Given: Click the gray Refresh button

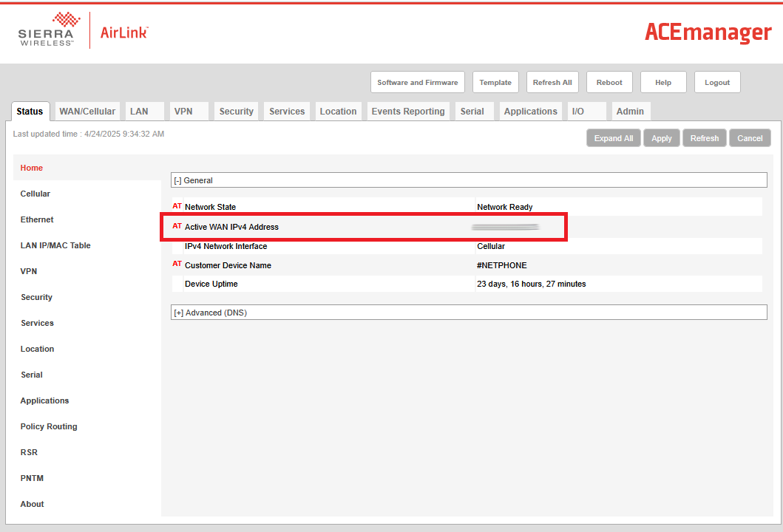Looking at the screenshot, I should [x=705, y=138].
